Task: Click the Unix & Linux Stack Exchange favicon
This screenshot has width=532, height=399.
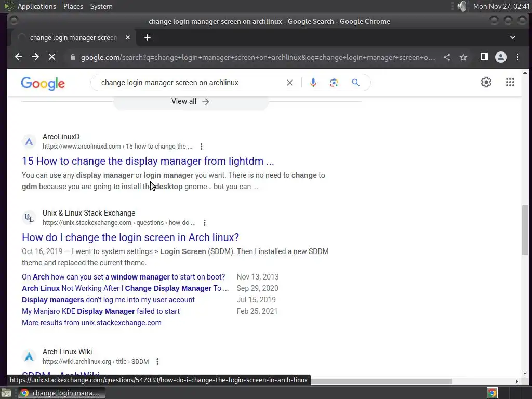Action: tap(29, 218)
